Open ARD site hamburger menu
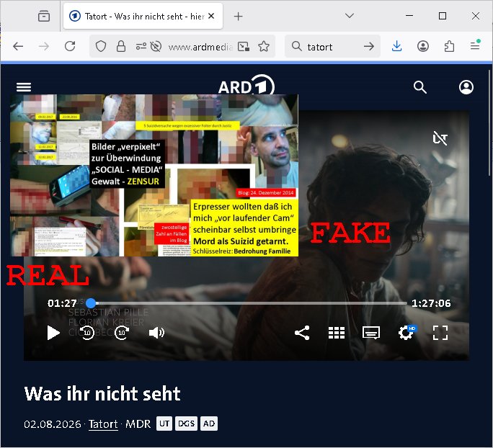Image resolution: width=493 pixels, height=448 pixels. tap(24, 87)
